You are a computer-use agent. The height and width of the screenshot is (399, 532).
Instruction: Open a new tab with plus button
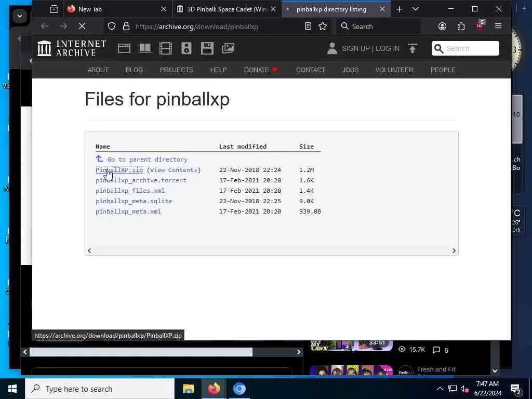(400, 9)
